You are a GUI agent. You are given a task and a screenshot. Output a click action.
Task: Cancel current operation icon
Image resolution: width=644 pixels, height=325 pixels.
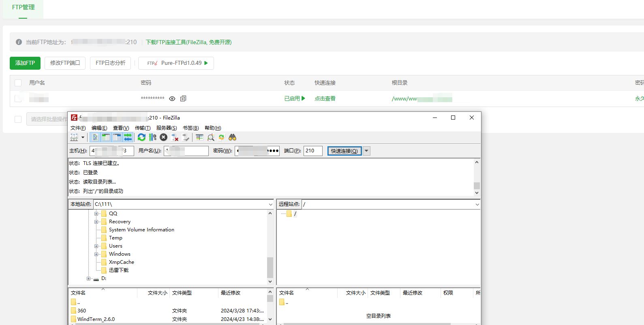(x=163, y=137)
